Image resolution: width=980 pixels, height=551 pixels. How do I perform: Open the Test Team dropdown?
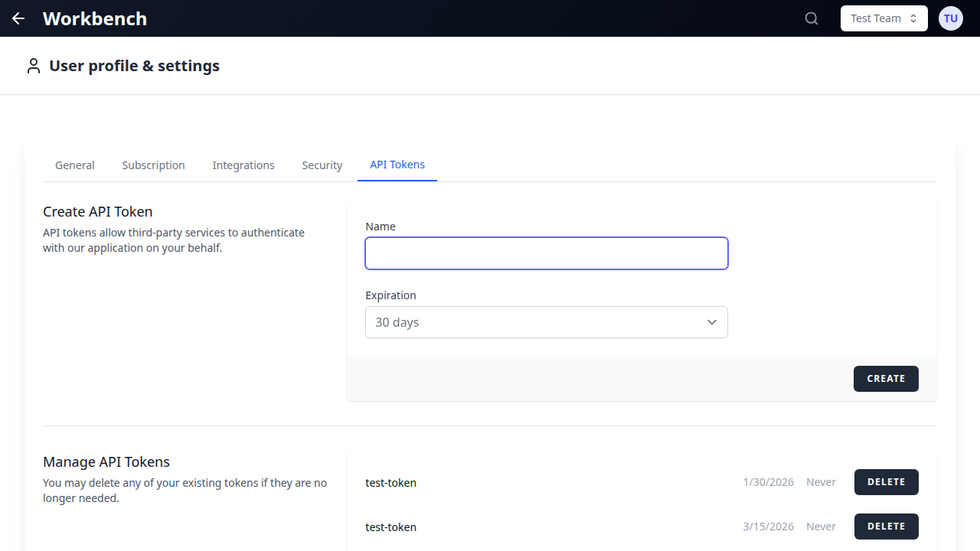point(884,18)
